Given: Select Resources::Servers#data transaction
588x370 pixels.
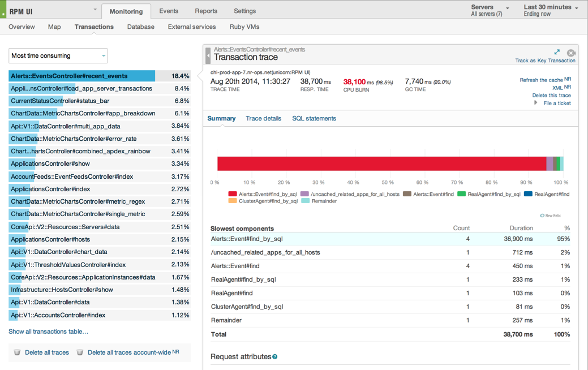Looking at the screenshot, I should [x=100, y=227].
